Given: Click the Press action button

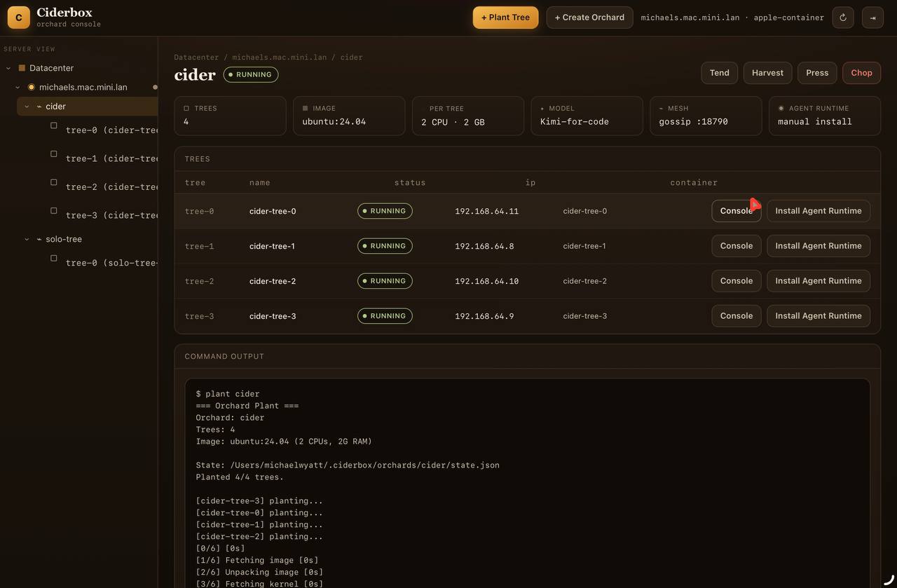Looking at the screenshot, I should point(817,73).
